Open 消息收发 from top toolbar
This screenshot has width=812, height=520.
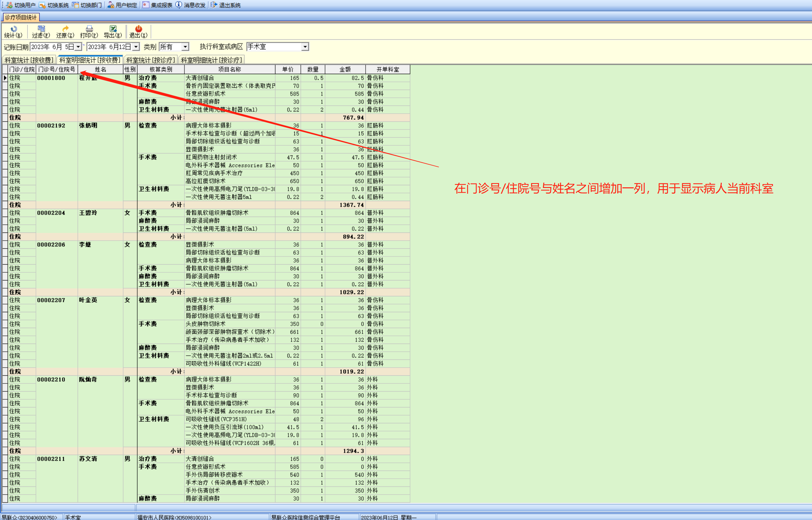(191, 5)
